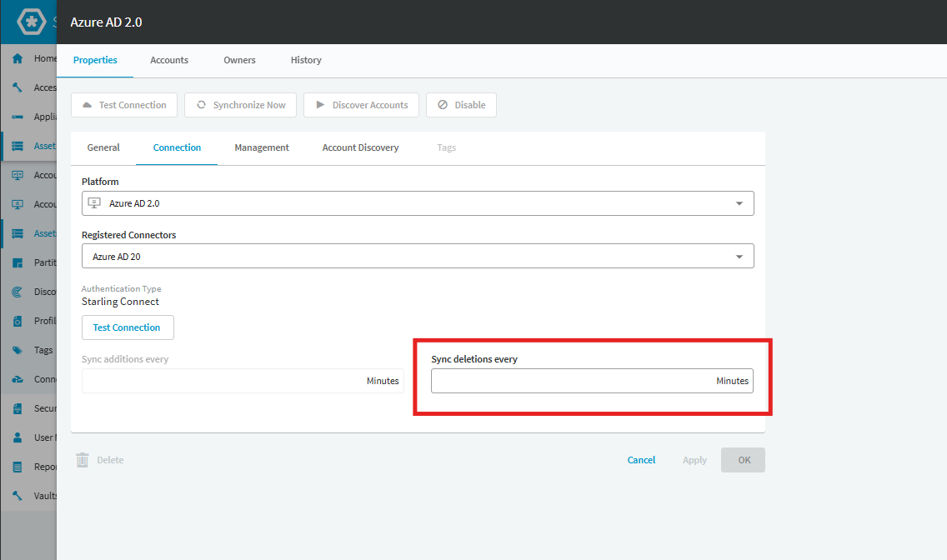Switch to the Accounts tab
This screenshot has height=560, width=947.
click(169, 60)
